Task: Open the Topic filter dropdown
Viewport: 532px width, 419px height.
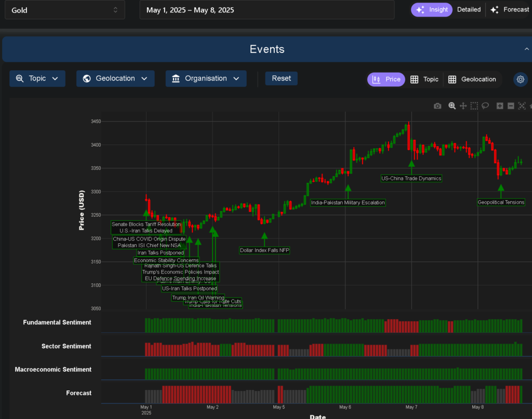Action: pos(37,78)
